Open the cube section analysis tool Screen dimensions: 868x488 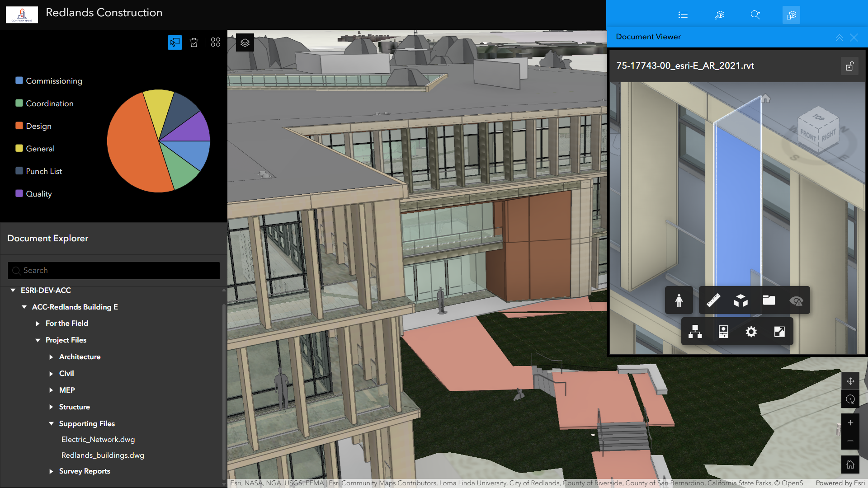coord(741,300)
